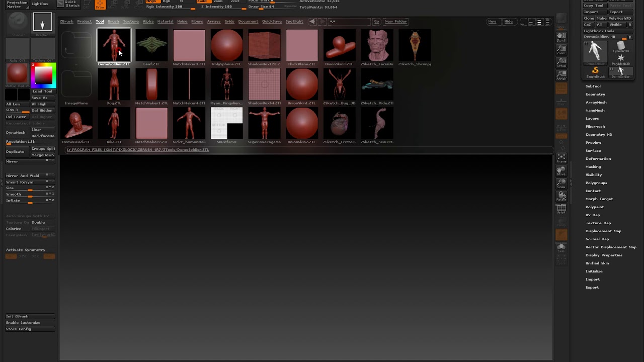Expand the Deformation section

pos(598,158)
